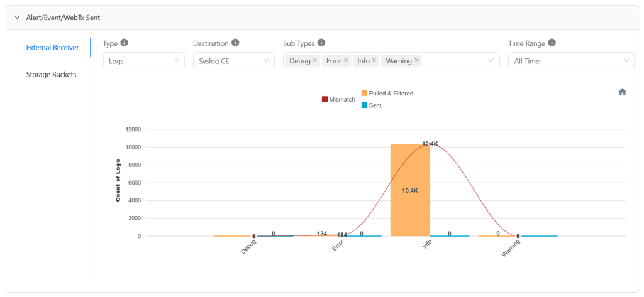644x297 pixels.
Task: Remove the Debug sub type tag
Action: click(x=314, y=60)
